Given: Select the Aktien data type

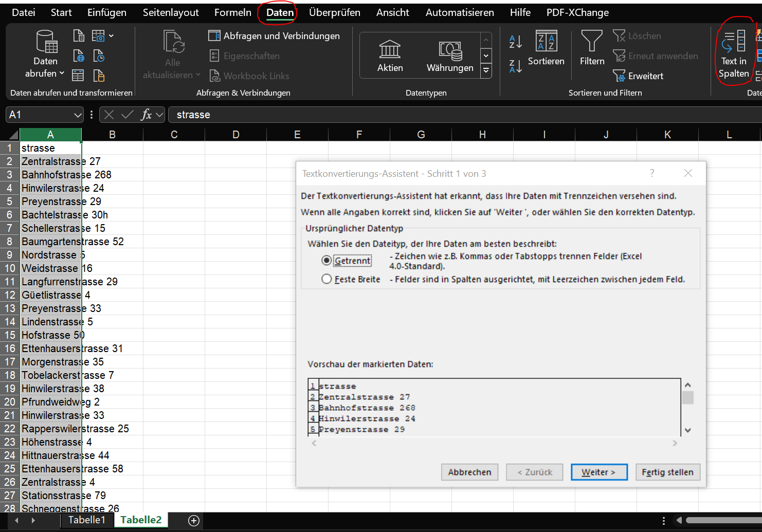Looking at the screenshot, I should (390, 56).
